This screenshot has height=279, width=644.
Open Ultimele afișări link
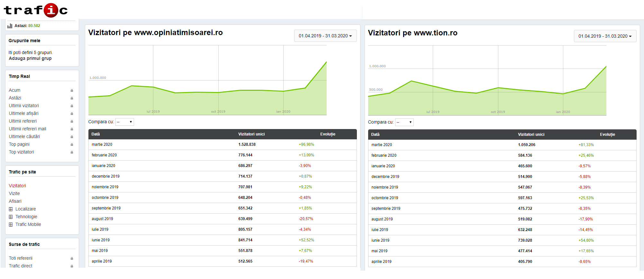coord(23,113)
